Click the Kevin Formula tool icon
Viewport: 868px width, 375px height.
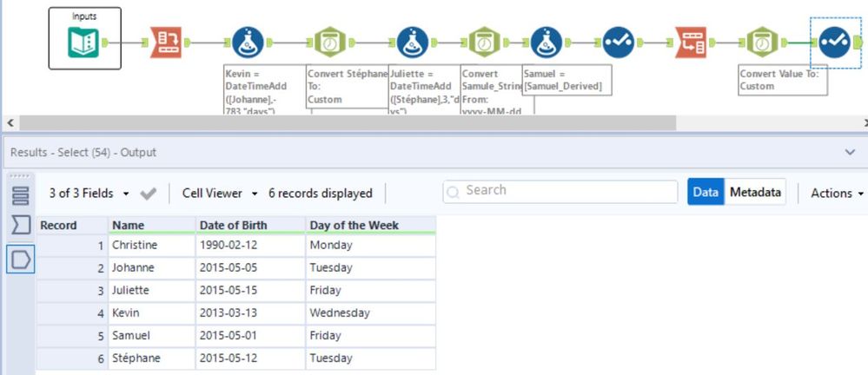pyautogui.click(x=248, y=41)
